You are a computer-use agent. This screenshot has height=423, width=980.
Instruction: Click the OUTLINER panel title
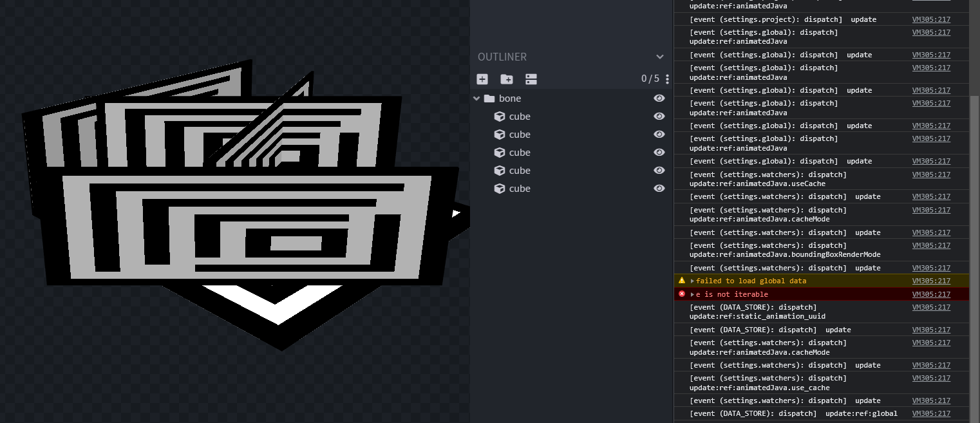click(502, 57)
